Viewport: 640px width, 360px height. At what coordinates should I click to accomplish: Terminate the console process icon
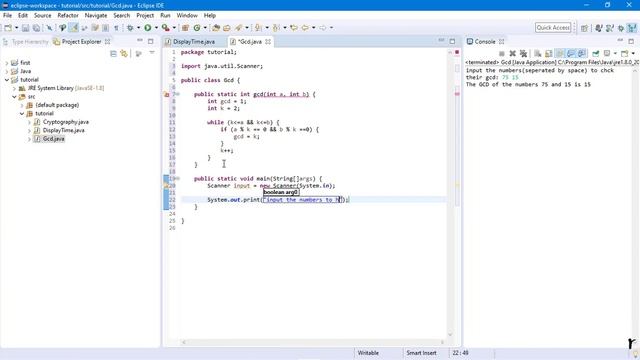[x=502, y=53]
